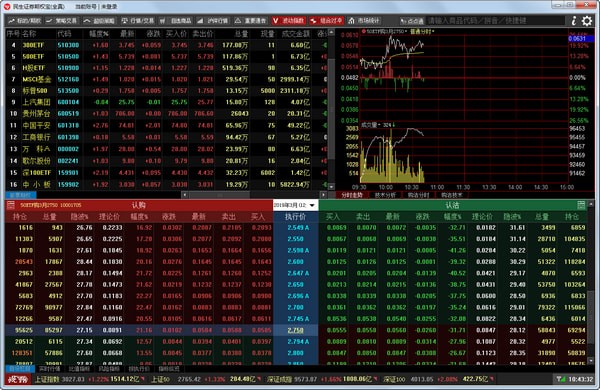Select the third bottom tab of options panel
This screenshot has height=390, width=600.
click(x=79, y=369)
